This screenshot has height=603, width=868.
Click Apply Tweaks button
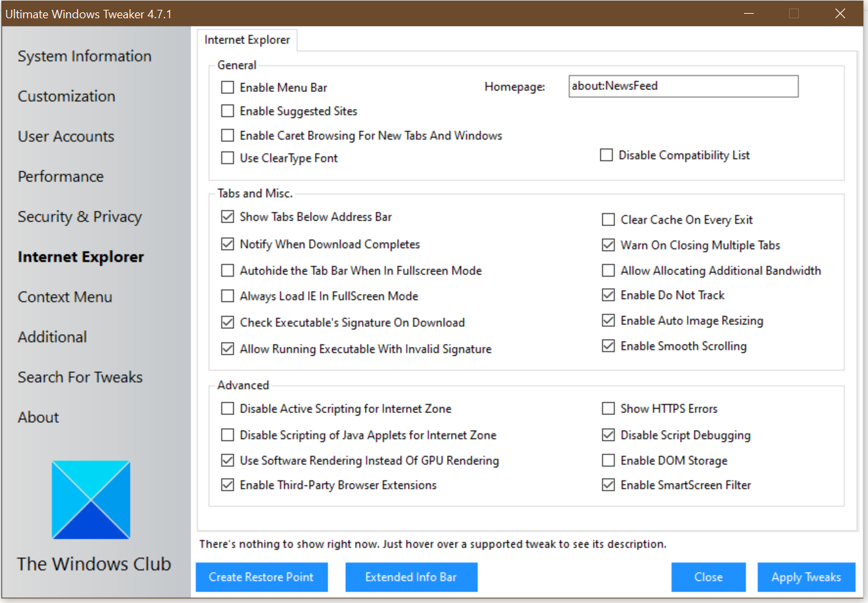point(807,577)
